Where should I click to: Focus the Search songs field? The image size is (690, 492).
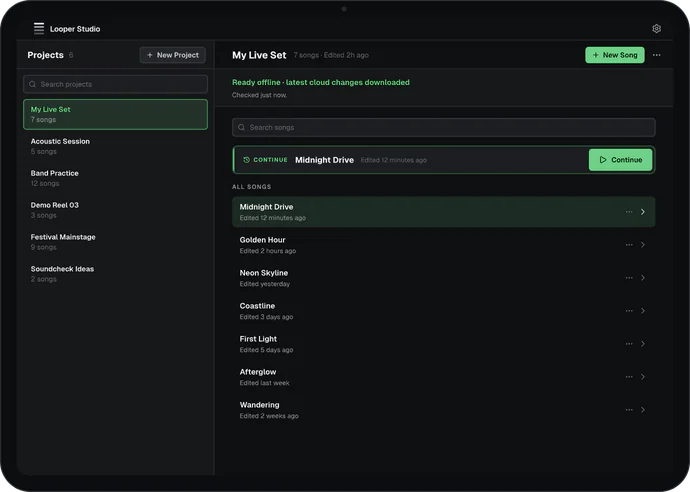[x=444, y=127]
